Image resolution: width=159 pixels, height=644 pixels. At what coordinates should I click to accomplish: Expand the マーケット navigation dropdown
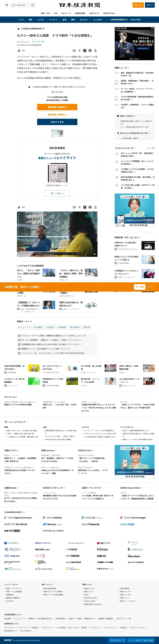(x=54, y=20)
